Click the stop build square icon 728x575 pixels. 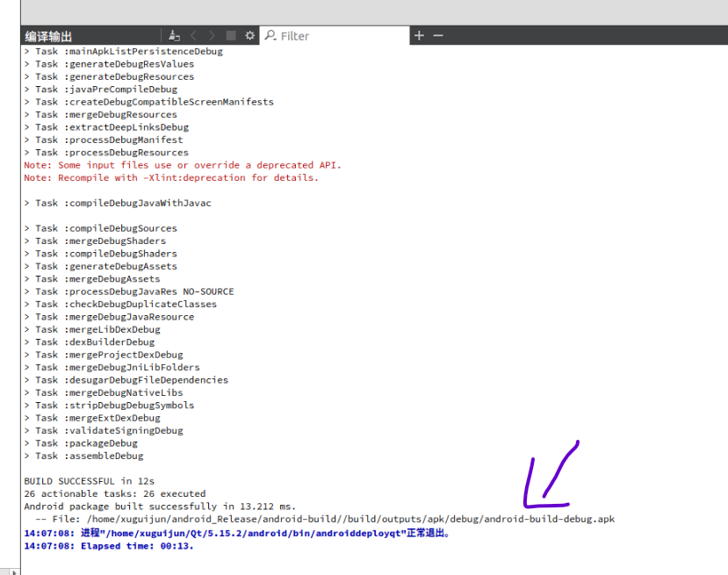pos(231,35)
